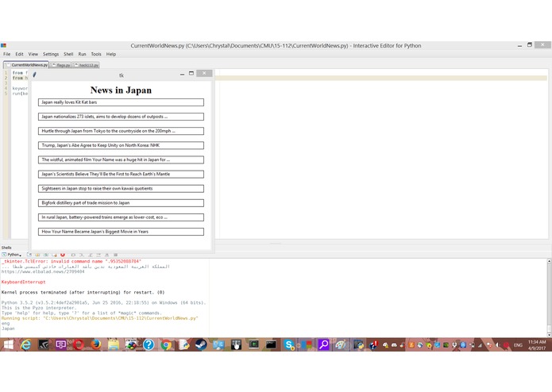
Task: Open the blue question-mark help icon in taskbar
Action: tap(149, 345)
